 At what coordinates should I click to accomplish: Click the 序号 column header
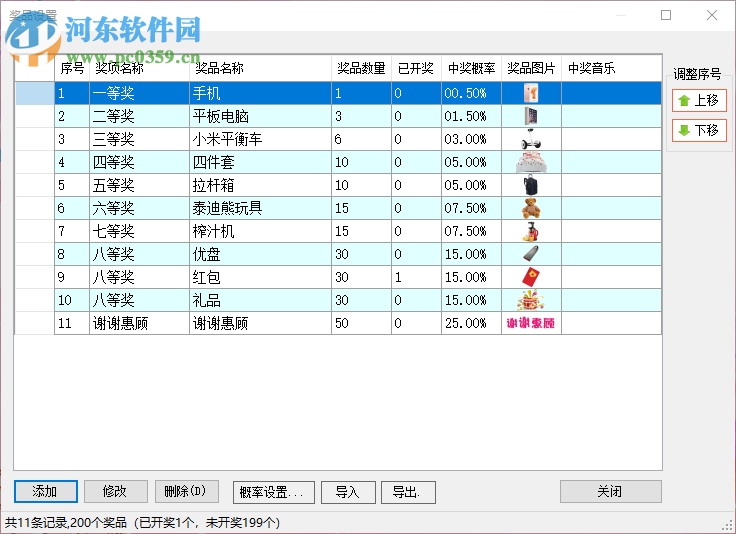[72, 69]
